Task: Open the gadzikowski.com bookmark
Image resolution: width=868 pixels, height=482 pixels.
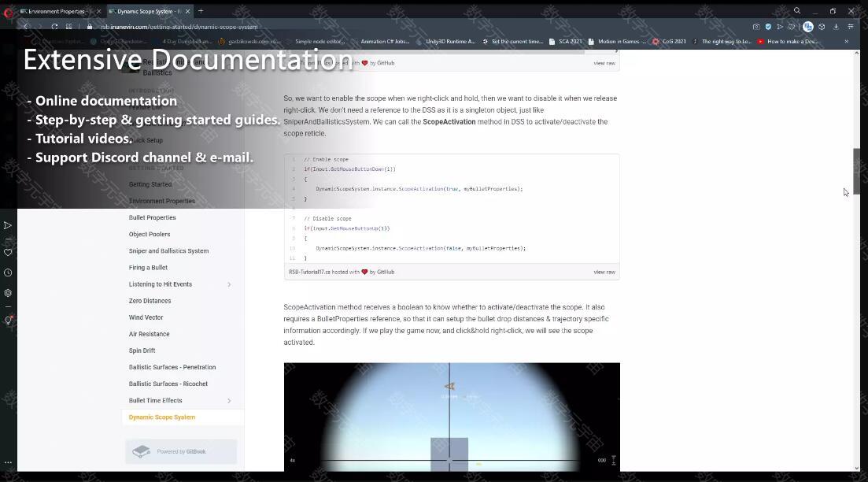Action: click(x=250, y=42)
